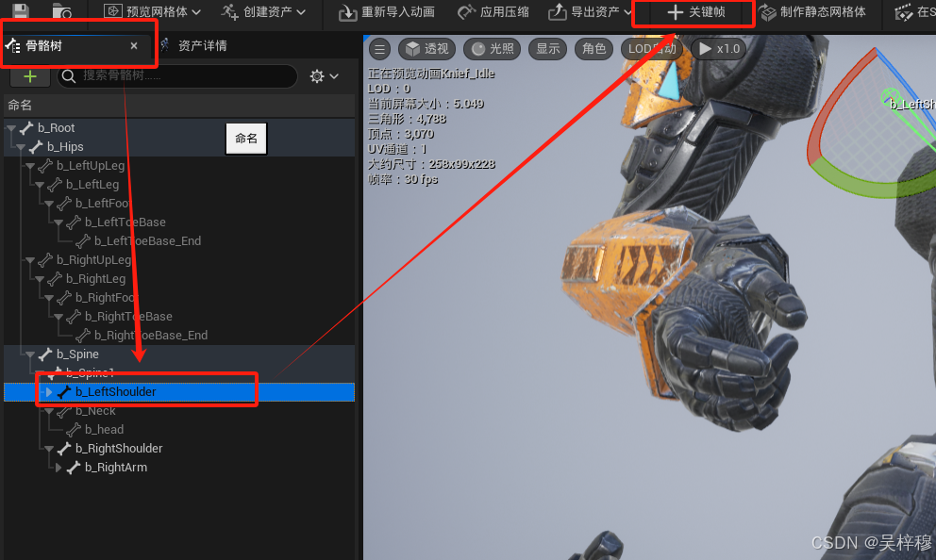The image size is (936, 560).
Task: Click the save icon in the toolbar
Action: tap(21, 10)
